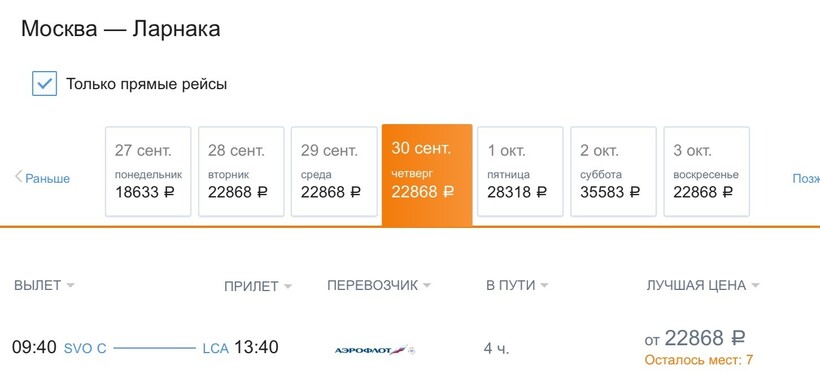Click the LCA arrival airport link
Viewport: 820px width, 374px height.
[x=215, y=348]
